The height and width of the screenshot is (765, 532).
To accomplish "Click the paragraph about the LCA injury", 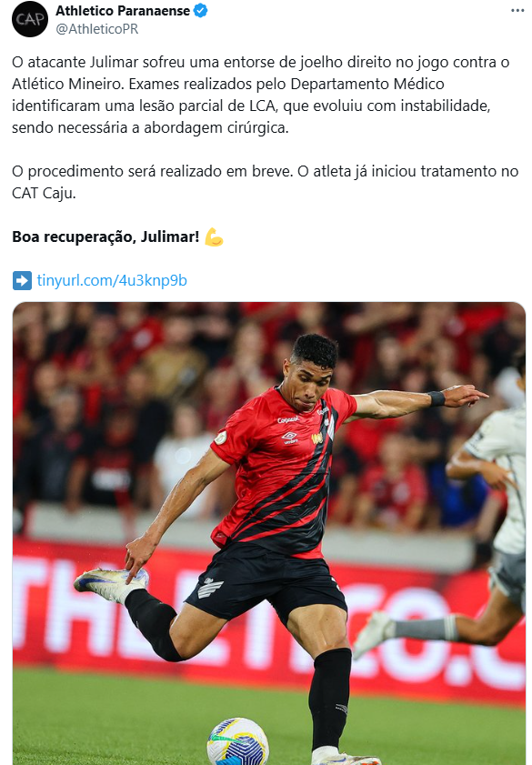I will click(261, 96).
